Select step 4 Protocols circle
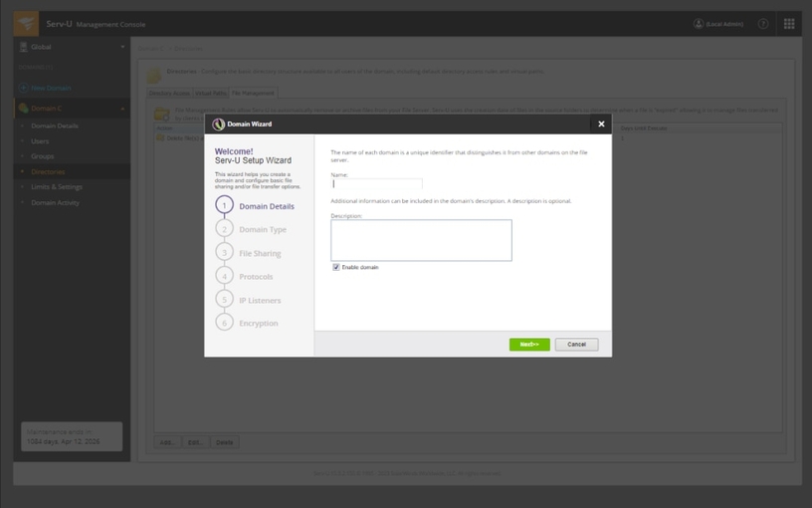This screenshot has height=508, width=812. (x=224, y=276)
